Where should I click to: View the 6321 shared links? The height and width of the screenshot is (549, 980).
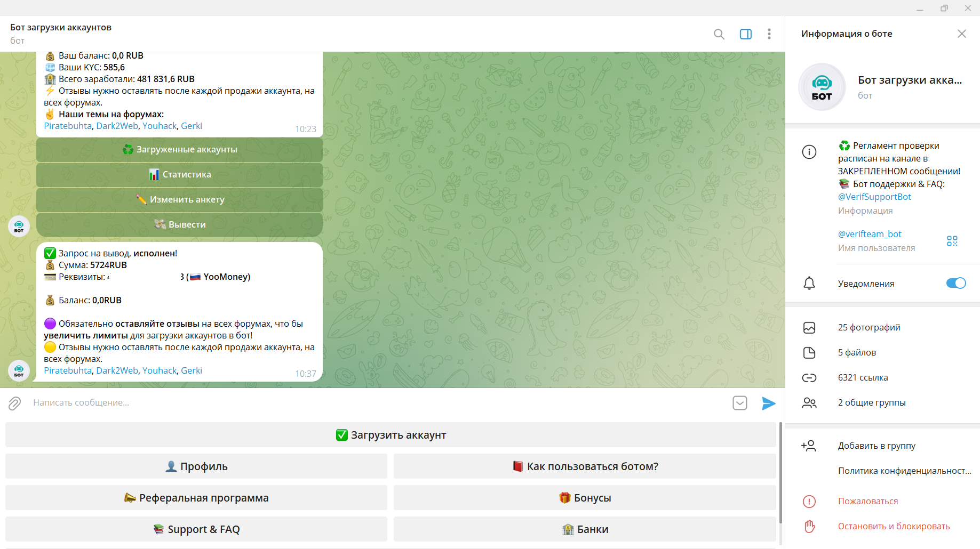[x=863, y=377]
